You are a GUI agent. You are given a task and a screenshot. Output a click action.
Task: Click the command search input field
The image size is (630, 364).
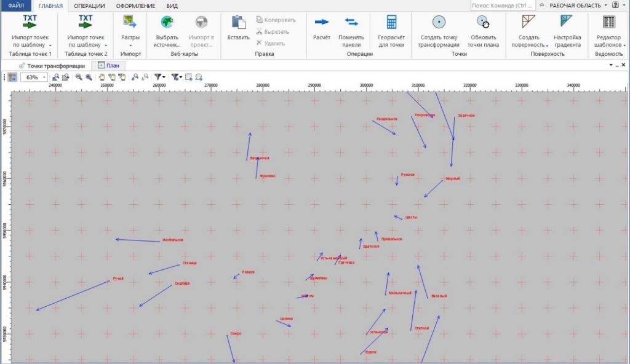[x=500, y=6]
